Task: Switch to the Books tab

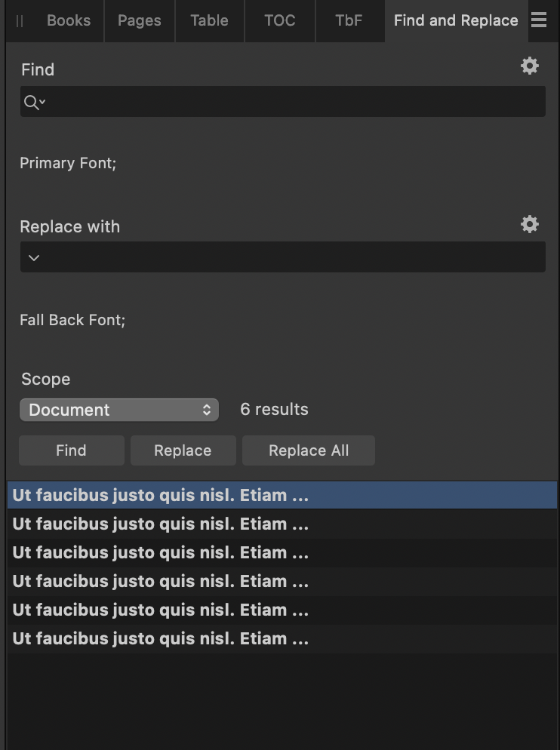Action: click(x=68, y=20)
